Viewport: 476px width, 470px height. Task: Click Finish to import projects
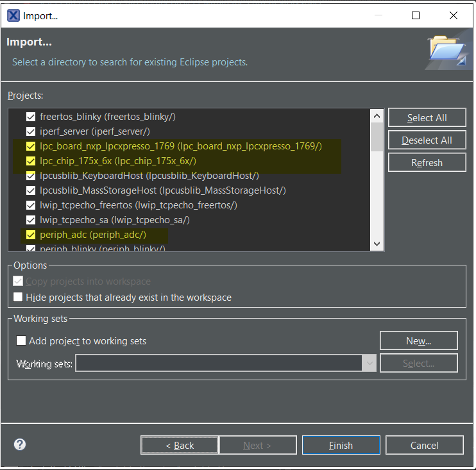coord(341,445)
